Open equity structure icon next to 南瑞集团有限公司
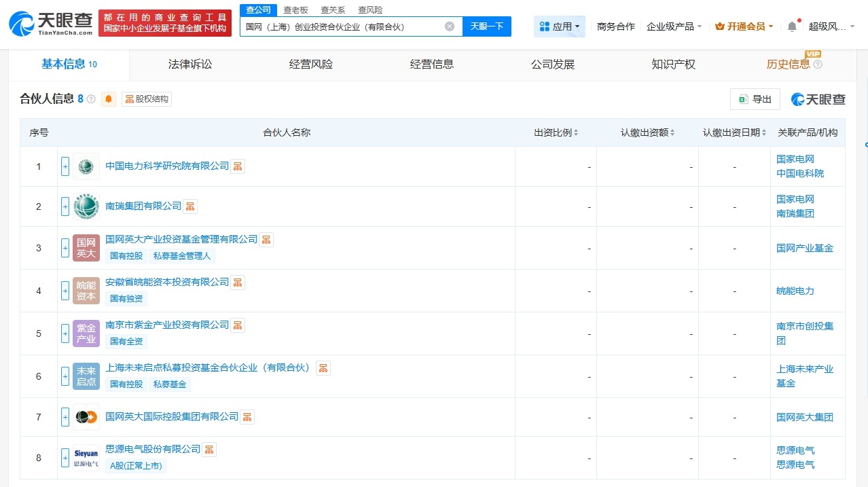Screen dimensions: 868x487 pyautogui.click(x=190, y=206)
